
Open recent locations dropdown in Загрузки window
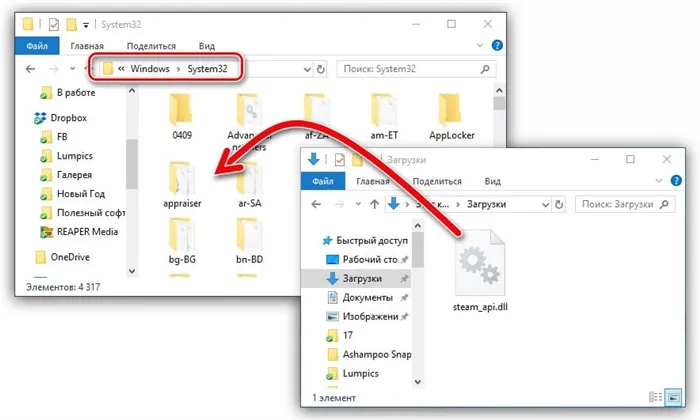coord(358,204)
